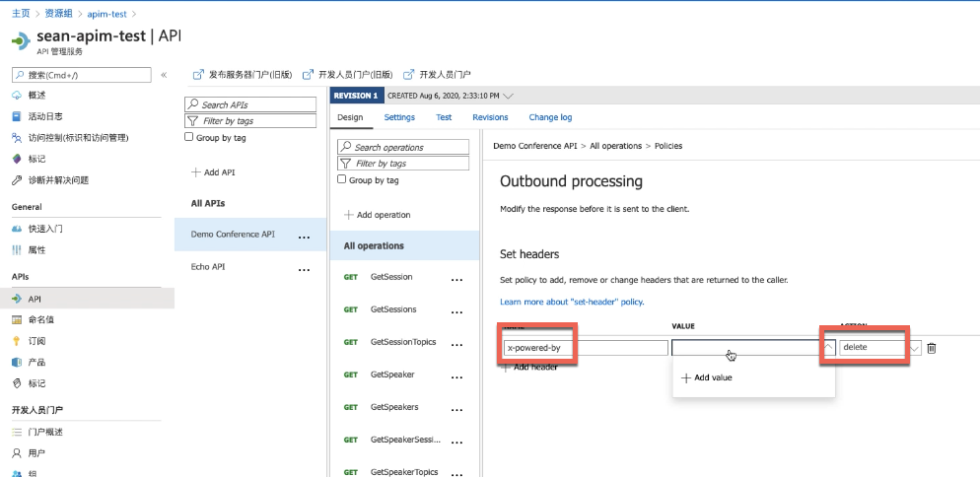Delete the x-powered-by header with trash icon
The image size is (980, 477).
click(x=932, y=348)
